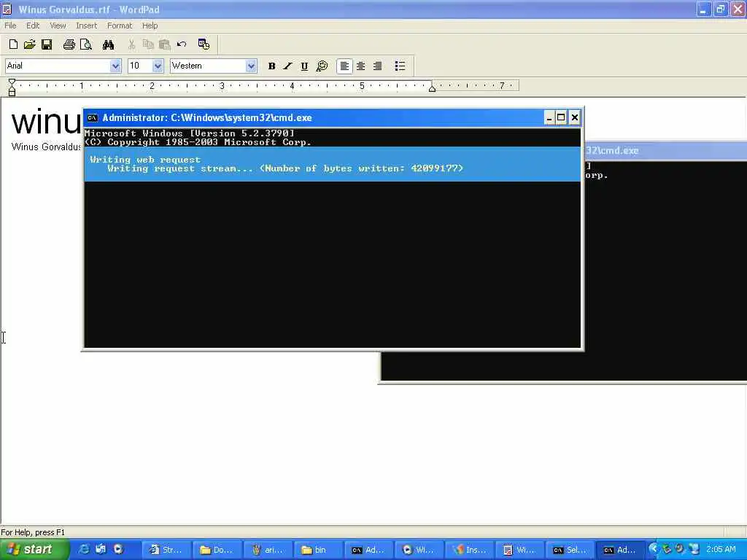This screenshot has width=747, height=560.
Task: Select align right
Action: [377, 66]
